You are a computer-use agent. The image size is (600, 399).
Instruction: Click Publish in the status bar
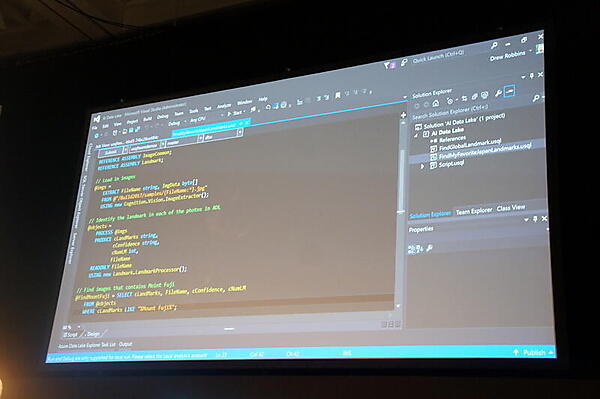point(534,352)
